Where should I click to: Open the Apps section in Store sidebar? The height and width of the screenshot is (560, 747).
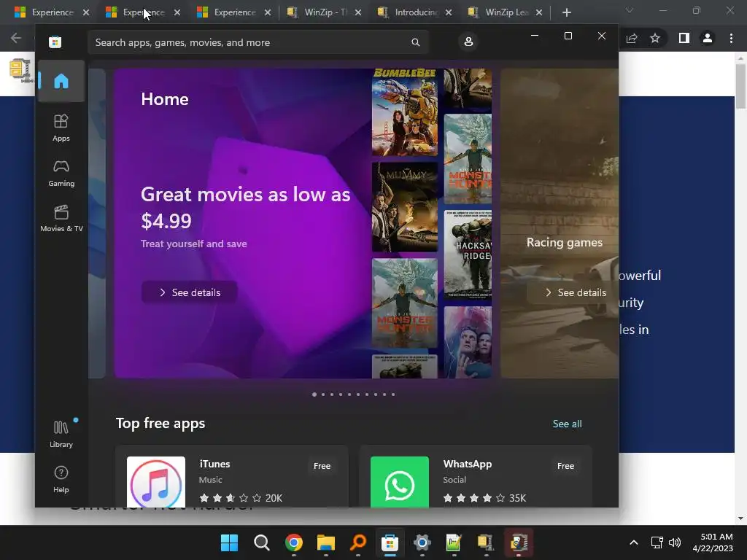pyautogui.click(x=61, y=128)
